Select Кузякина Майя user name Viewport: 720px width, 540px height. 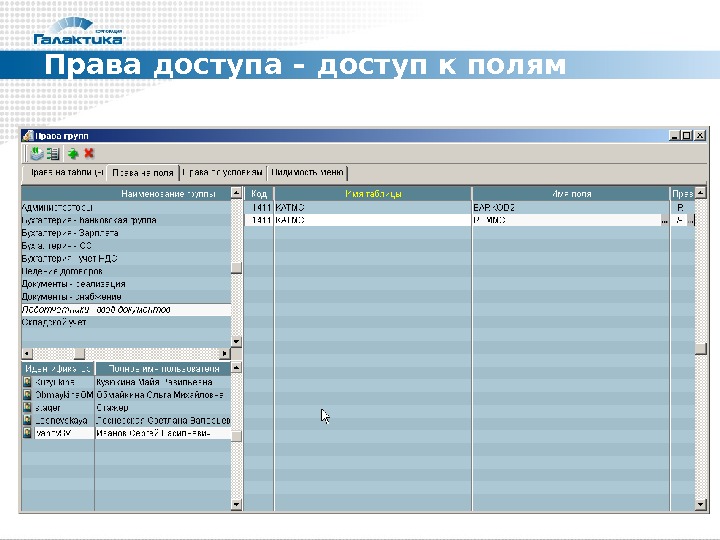(163, 382)
